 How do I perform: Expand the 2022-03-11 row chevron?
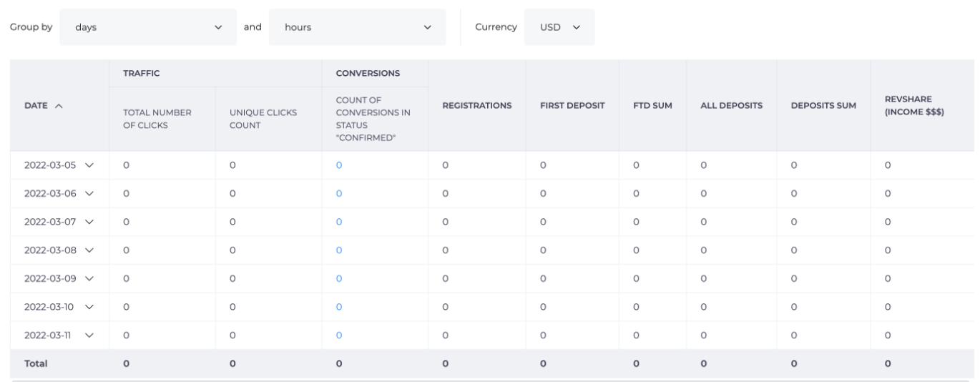point(89,335)
